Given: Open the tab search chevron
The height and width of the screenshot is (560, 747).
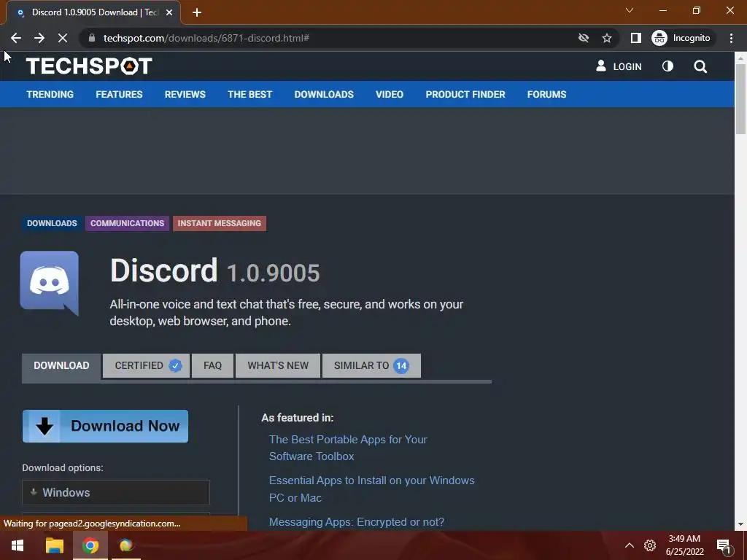Looking at the screenshot, I should [630, 10].
